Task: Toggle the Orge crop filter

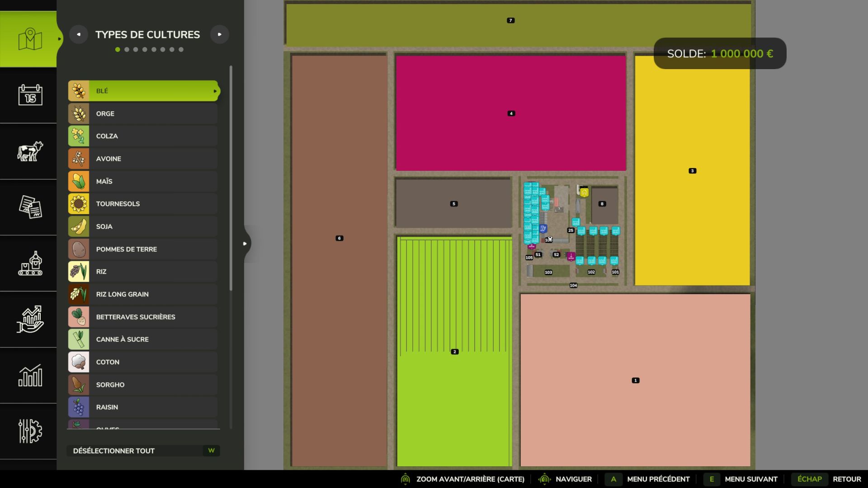Action: point(143,113)
